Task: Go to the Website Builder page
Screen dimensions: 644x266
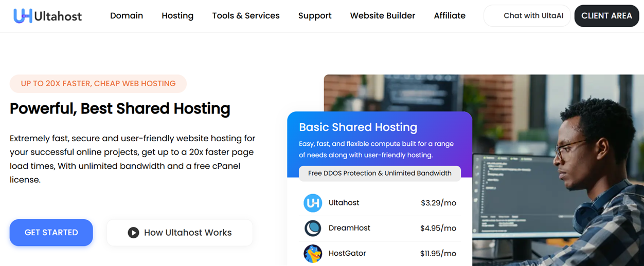Action: pos(382,16)
